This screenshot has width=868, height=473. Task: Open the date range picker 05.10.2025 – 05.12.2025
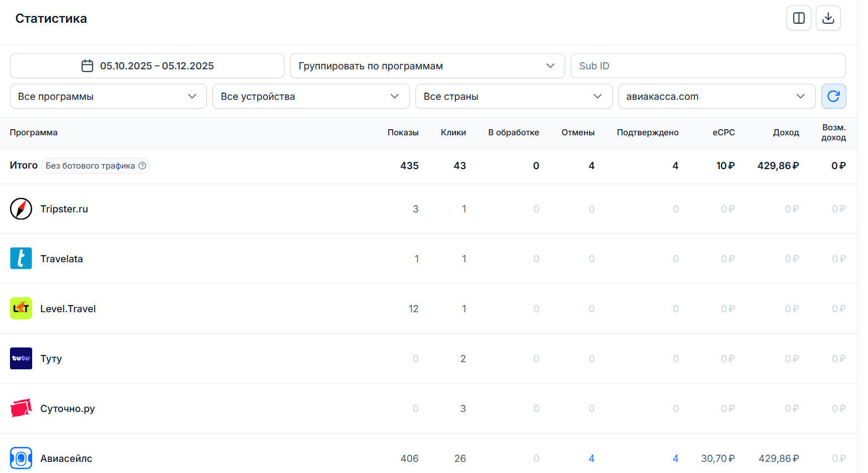(x=156, y=66)
